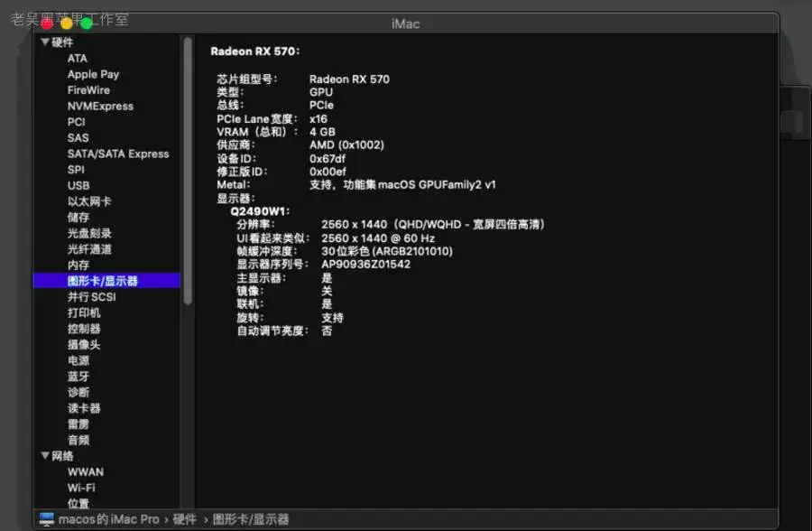Click macos的 iMac Pro in path bar
This screenshot has height=531, width=812.
coord(109,519)
